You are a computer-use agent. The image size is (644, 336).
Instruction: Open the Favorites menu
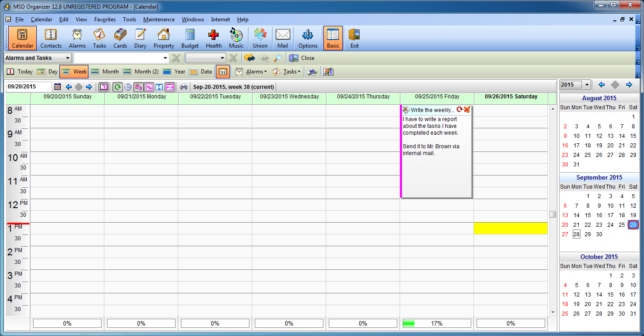click(x=105, y=19)
